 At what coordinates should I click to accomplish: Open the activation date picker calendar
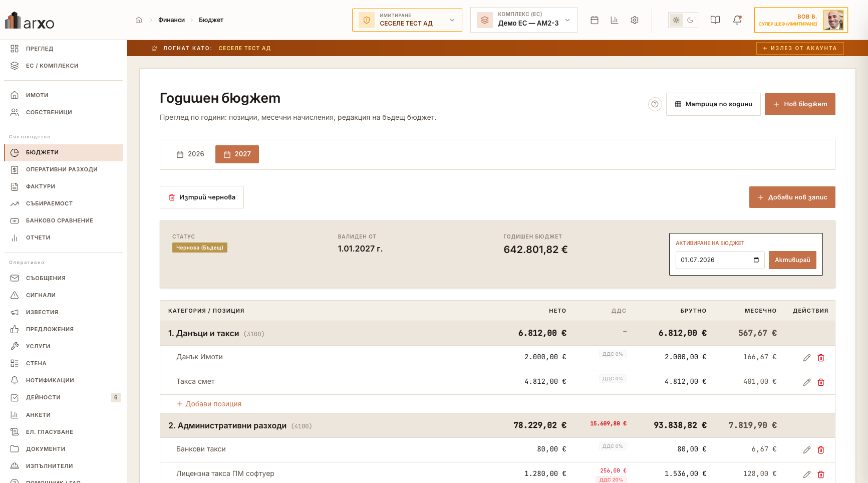[x=756, y=260]
